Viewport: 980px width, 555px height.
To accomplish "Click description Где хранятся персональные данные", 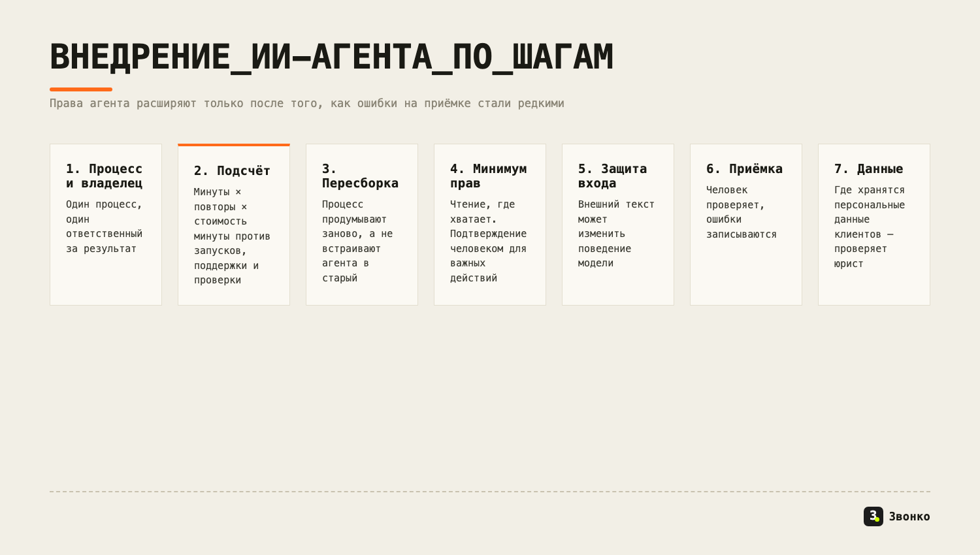I will tap(870, 227).
